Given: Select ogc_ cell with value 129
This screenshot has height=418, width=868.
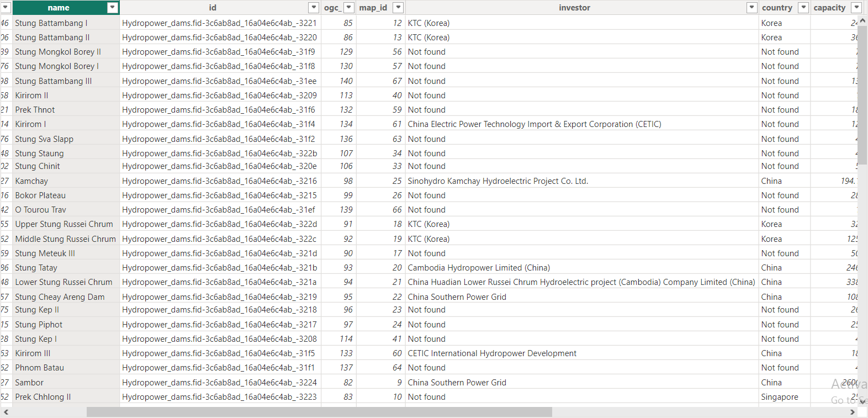Looking at the screenshot, I should (338, 52).
